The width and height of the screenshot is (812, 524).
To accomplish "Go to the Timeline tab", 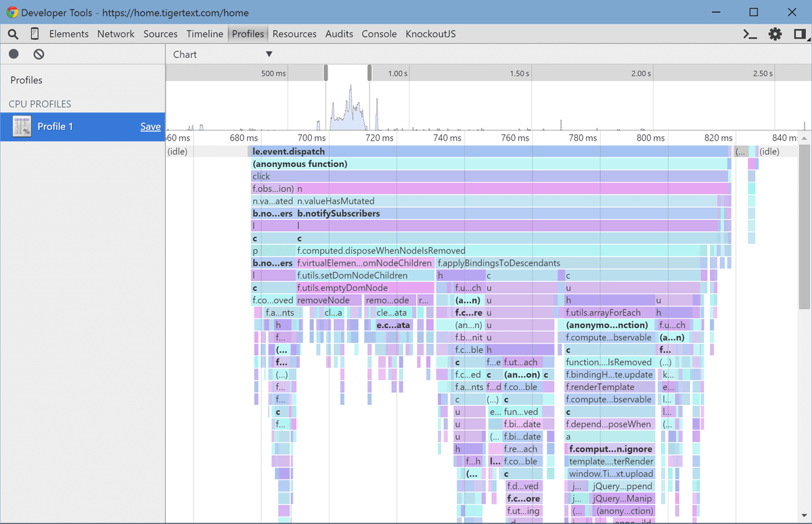I will (x=204, y=34).
